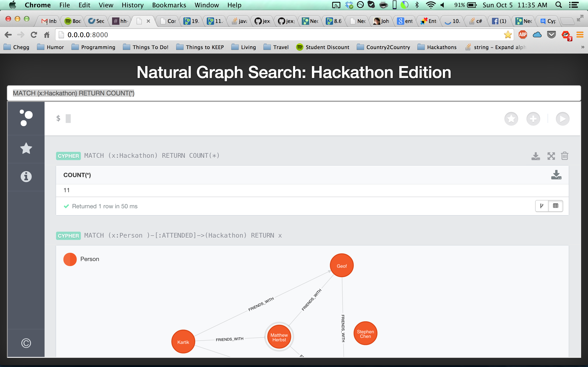Download COUNT(*) table as CSV icon

point(556,175)
